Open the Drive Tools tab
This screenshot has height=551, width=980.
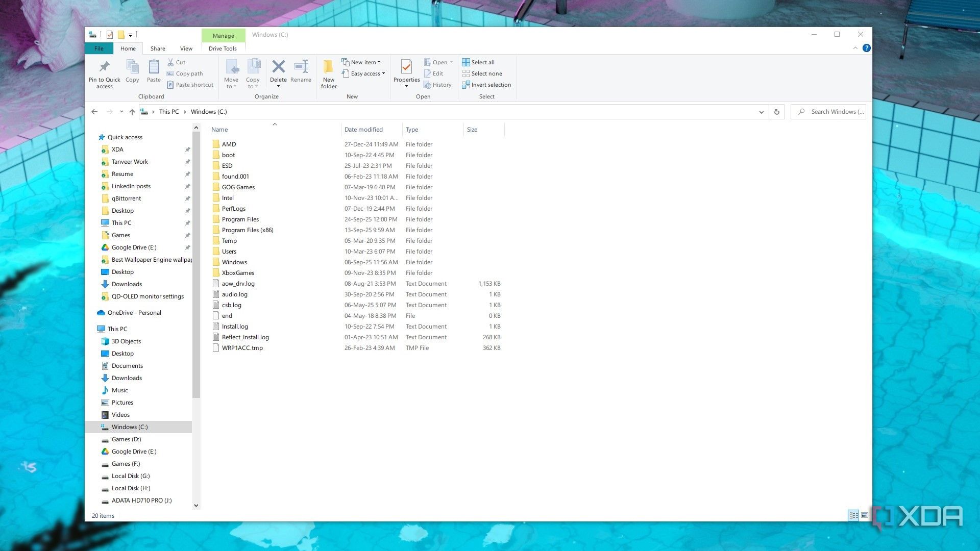[223, 48]
